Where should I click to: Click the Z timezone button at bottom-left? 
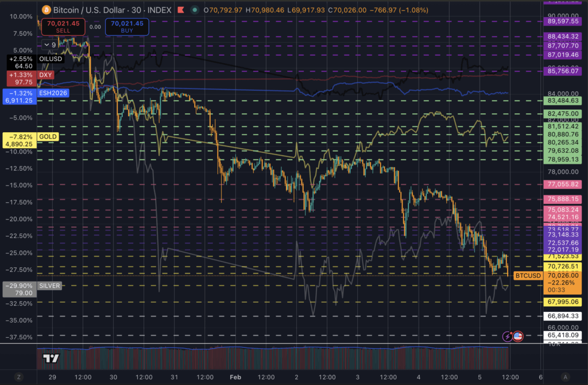pyautogui.click(x=19, y=377)
